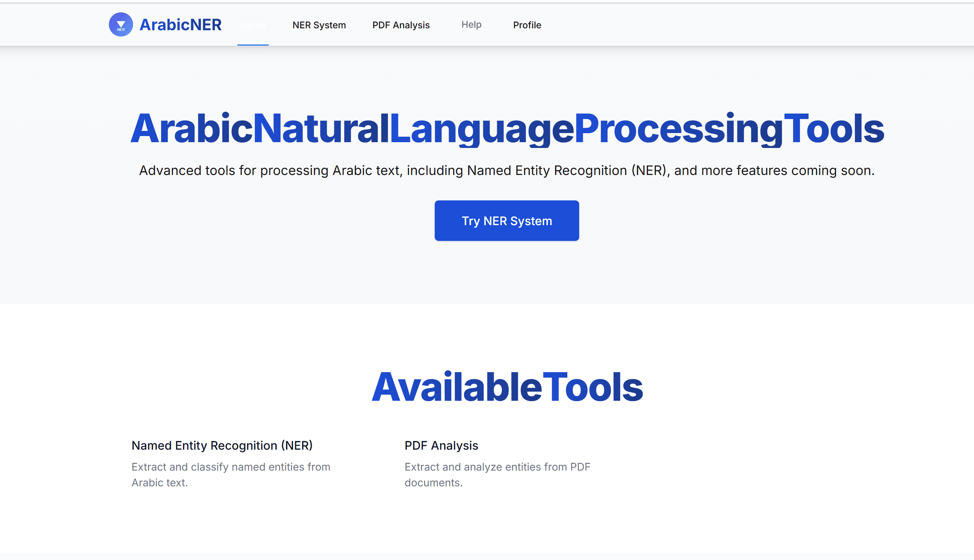
Task: Go to the Profile page
Action: [x=527, y=25]
